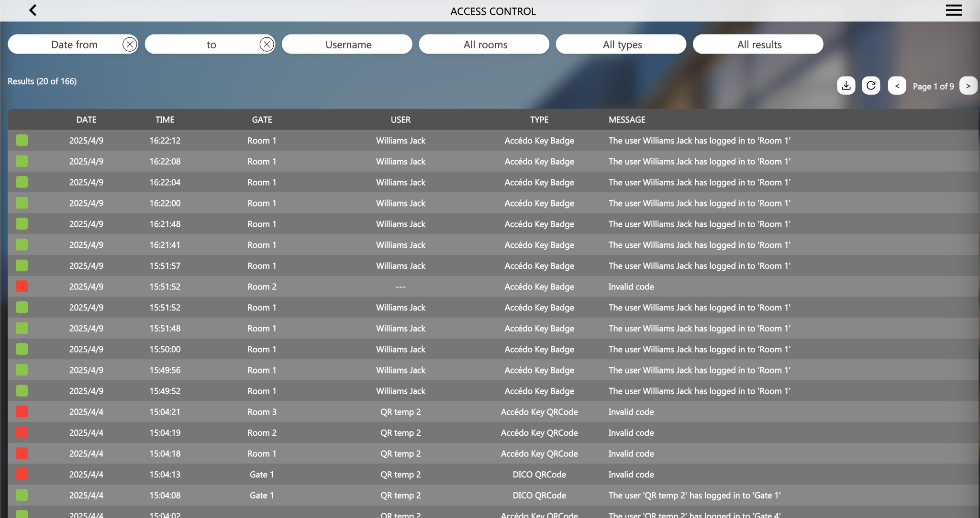Viewport: 980px width, 518px height.
Task: Click 'DICO QRCode' type at 15:04:13
Action: tap(539, 474)
